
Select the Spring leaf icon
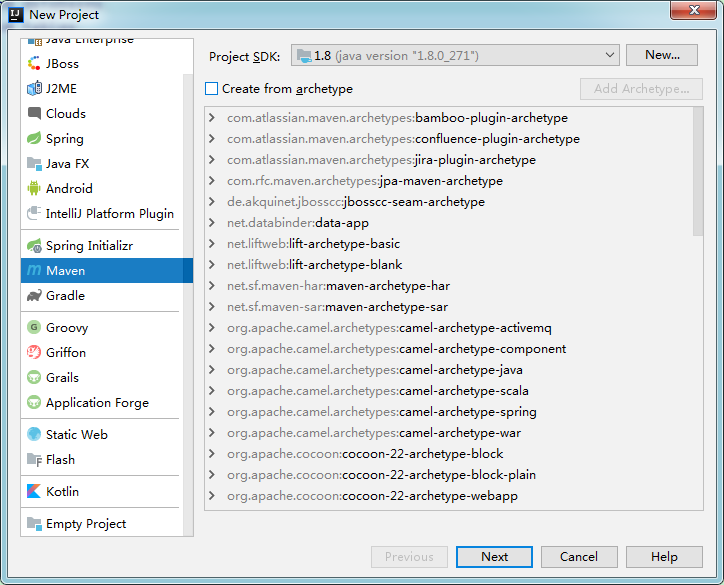click(x=35, y=138)
